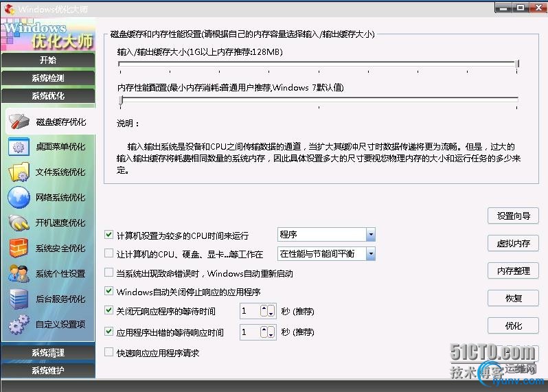Select 网络系统优化 label in sidebar

(x=61, y=198)
